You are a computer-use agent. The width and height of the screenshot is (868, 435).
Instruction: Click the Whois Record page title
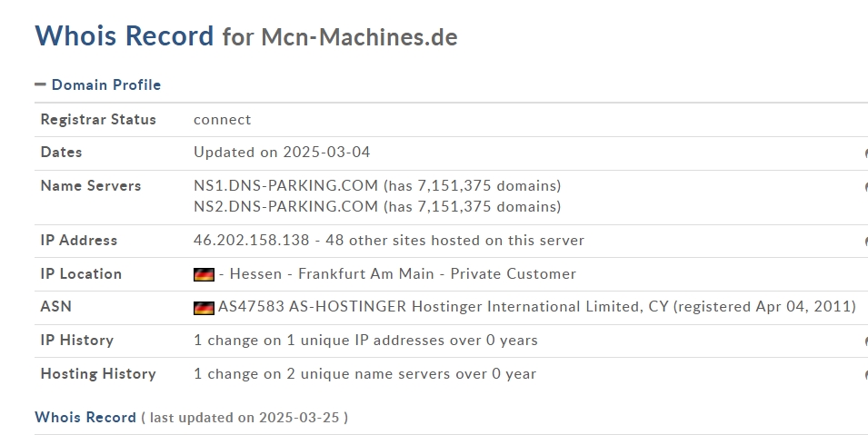click(124, 35)
